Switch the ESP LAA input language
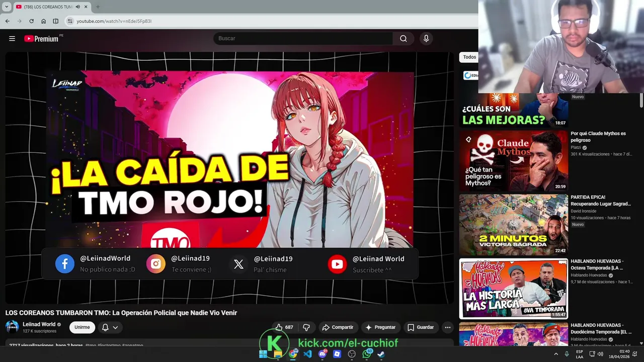The width and height of the screenshot is (644, 362). (580, 354)
